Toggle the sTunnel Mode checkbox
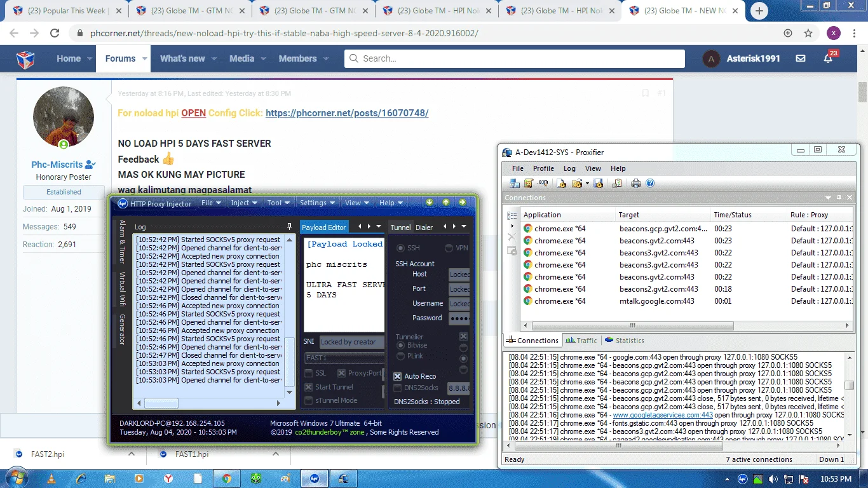 (x=309, y=400)
